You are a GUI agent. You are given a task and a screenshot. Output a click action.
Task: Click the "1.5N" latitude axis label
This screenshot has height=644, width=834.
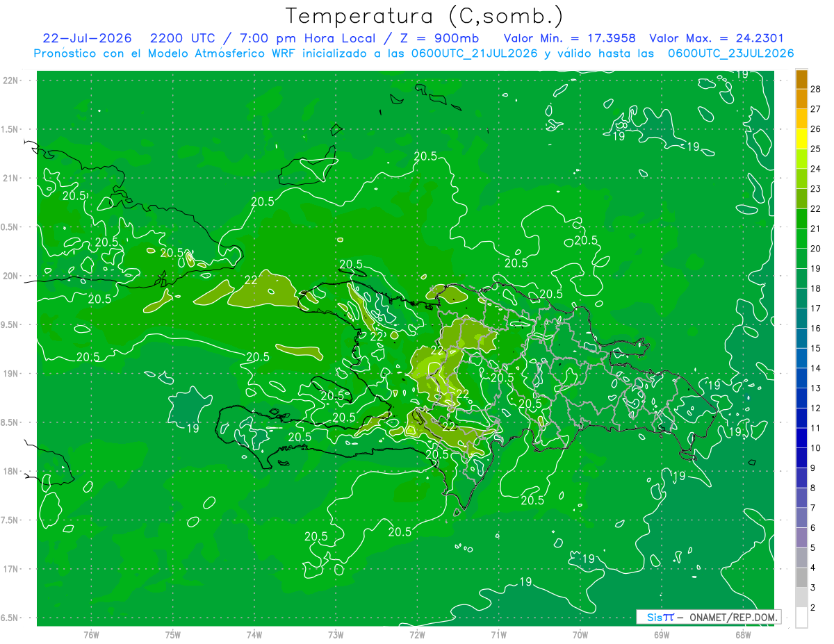[10, 129]
